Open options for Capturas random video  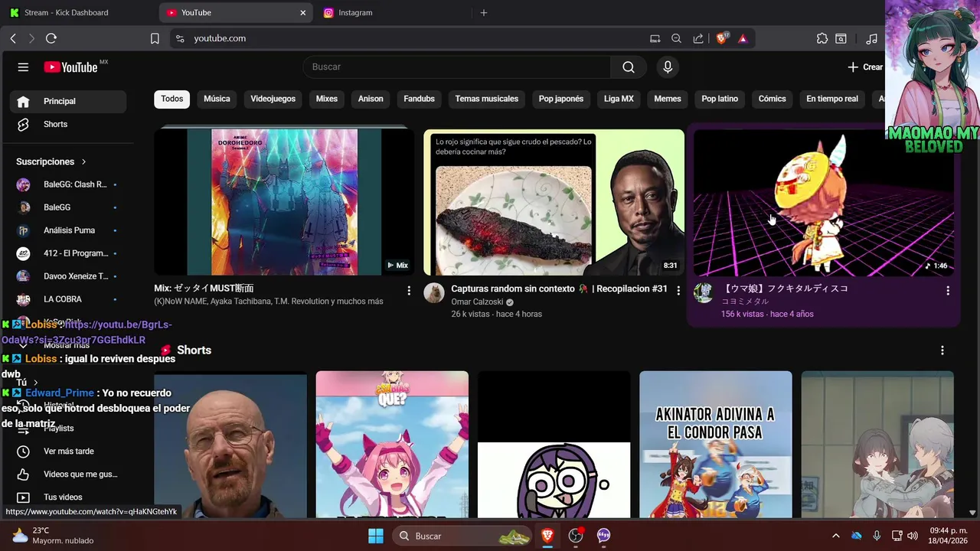pyautogui.click(x=678, y=291)
